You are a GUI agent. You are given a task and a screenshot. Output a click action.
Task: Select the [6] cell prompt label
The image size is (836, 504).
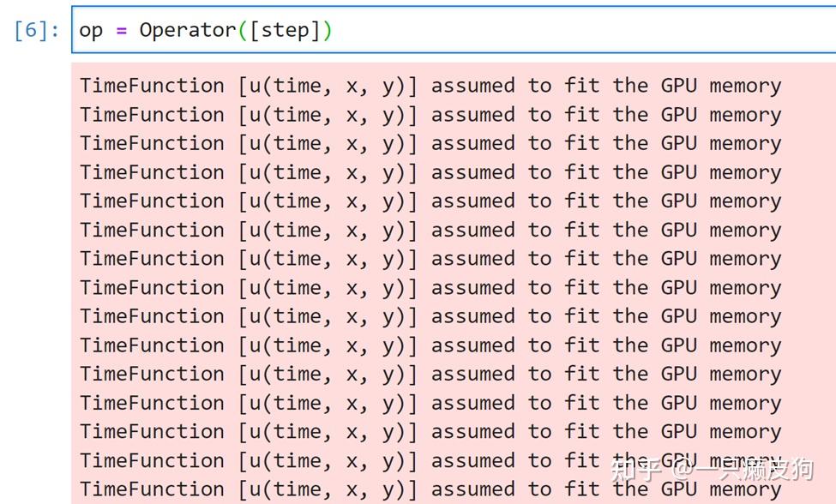tap(37, 31)
